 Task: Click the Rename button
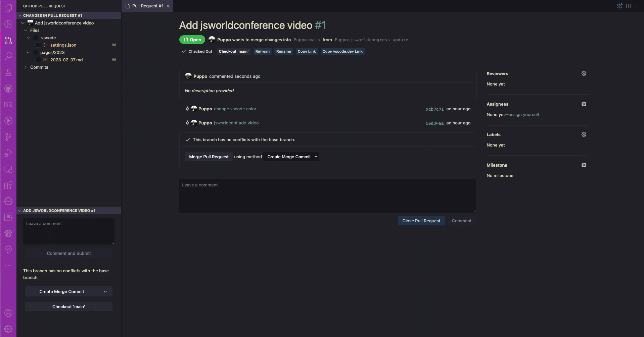(283, 51)
